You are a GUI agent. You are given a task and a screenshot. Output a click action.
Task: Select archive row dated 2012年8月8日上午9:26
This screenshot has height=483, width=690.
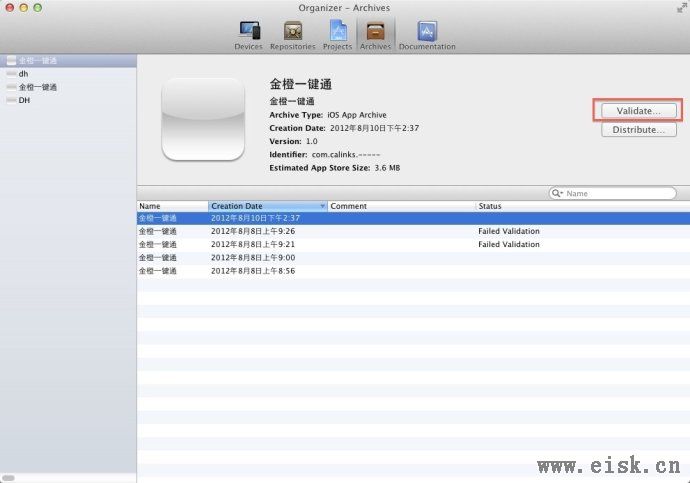click(x=413, y=231)
